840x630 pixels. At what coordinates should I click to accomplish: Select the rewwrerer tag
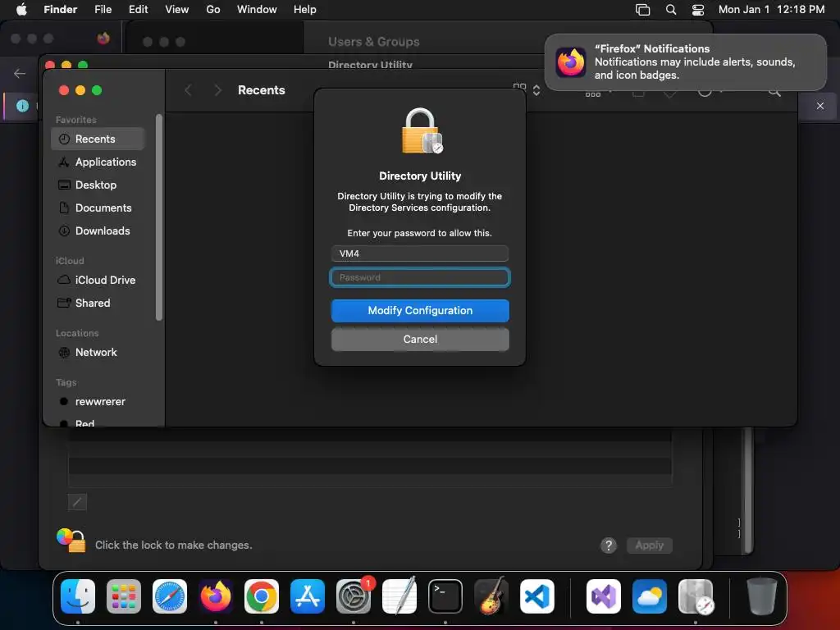coord(98,402)
